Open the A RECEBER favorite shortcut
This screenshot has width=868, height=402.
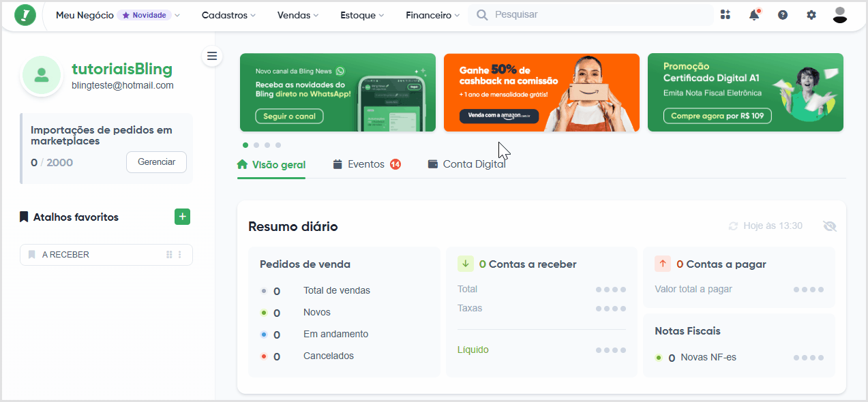coord(106,255)
